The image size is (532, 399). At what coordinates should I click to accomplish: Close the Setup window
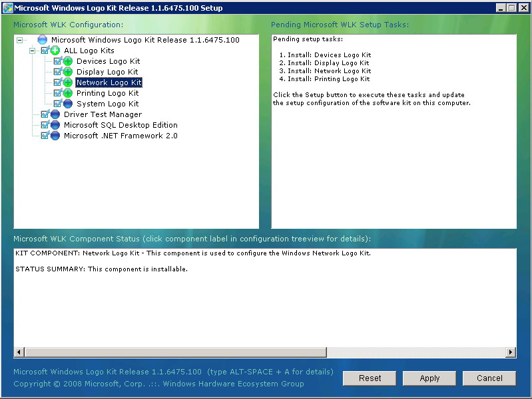524,8
